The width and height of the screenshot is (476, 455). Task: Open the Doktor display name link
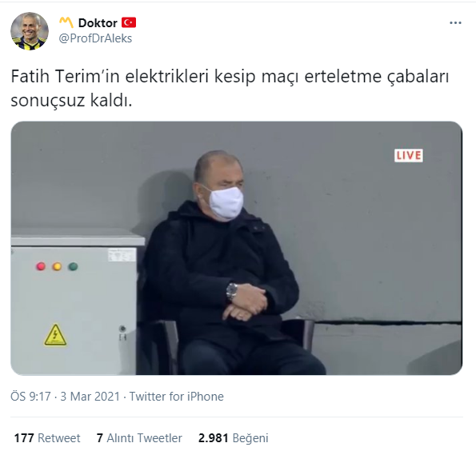98,22
